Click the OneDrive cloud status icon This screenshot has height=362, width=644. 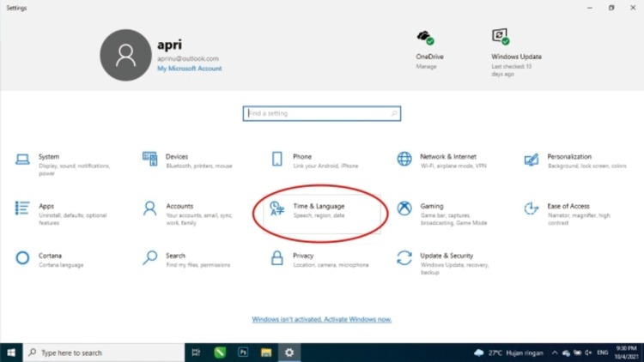point(426,38)
